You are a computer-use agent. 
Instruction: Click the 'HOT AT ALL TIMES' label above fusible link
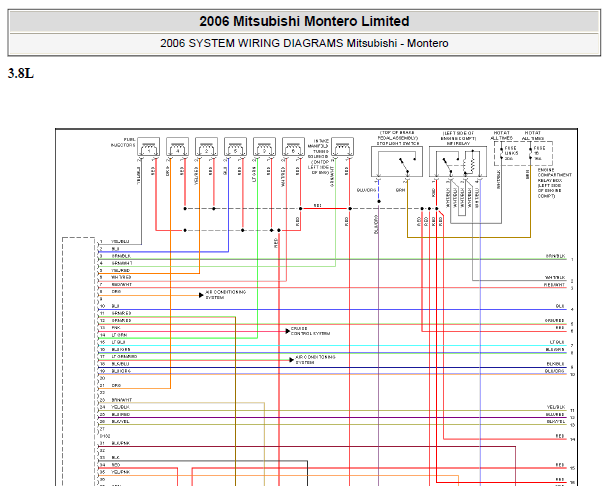tap(502, 136)
